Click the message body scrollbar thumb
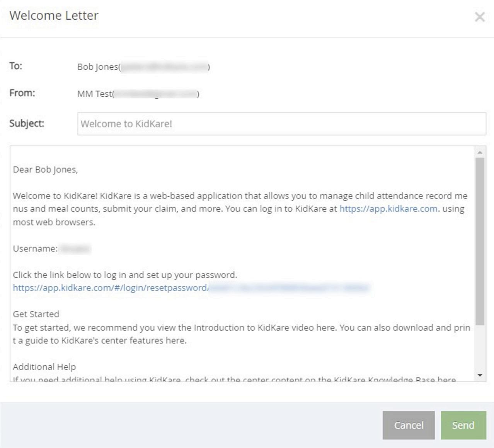494x448 pixels. [480, 240]
